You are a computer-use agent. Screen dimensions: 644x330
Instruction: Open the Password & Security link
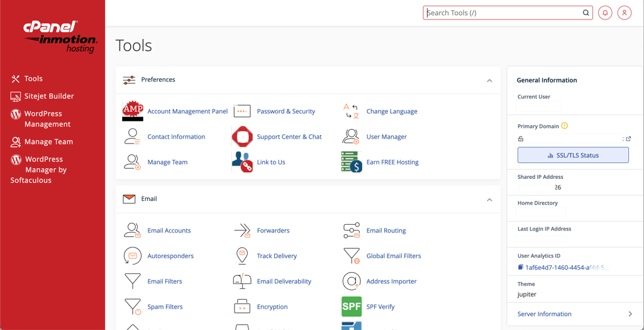[286, 111]
